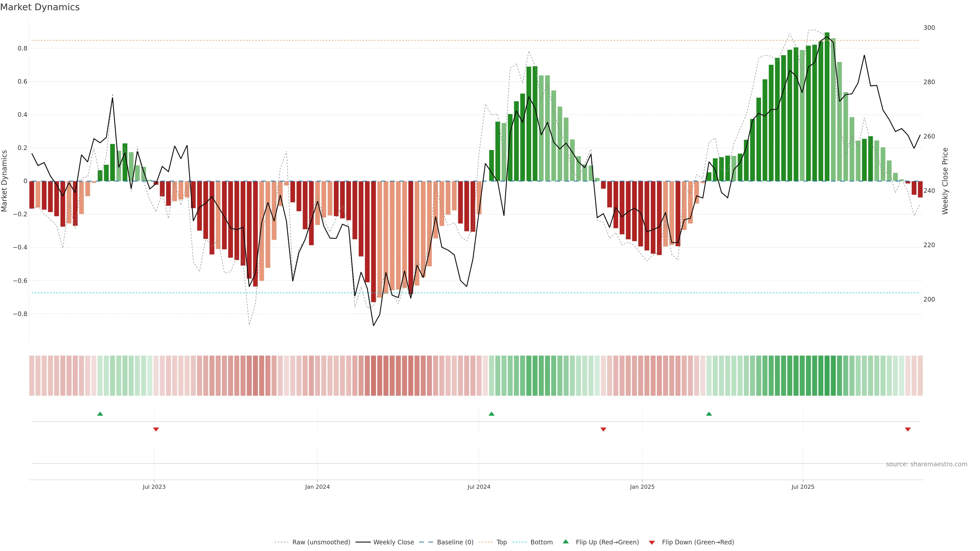Click the last green Flip Up triangle in 2025

(709, 414)
